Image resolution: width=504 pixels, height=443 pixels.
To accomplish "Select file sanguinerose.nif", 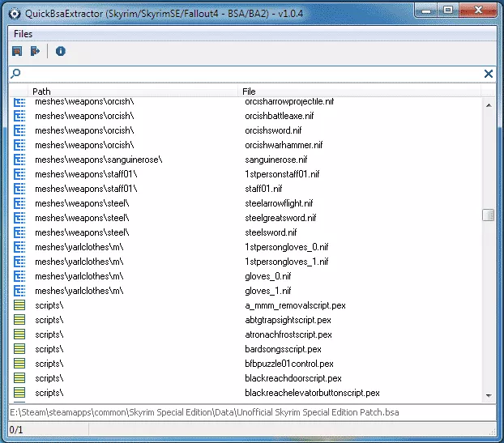I will [x=275, y=160].
